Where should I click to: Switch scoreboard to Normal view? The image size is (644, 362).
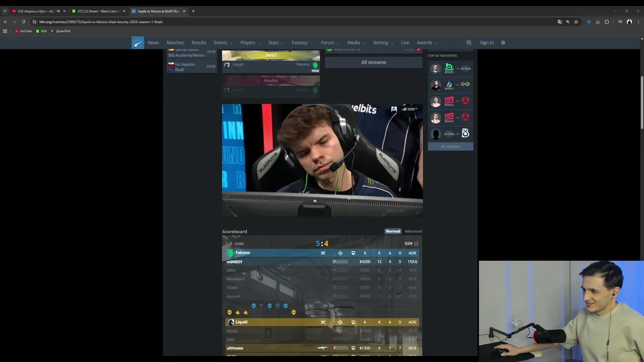393,231
